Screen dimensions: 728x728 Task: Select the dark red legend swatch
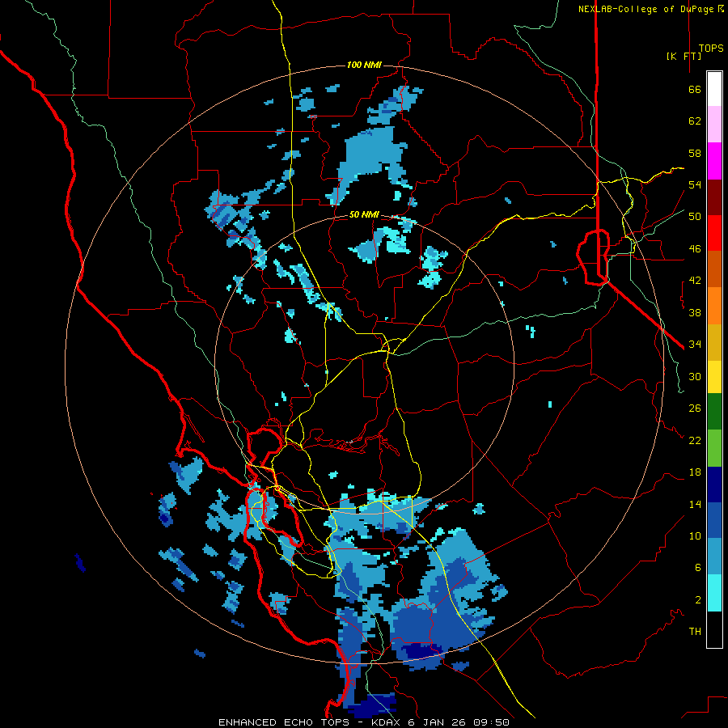(x=714, y=198)
